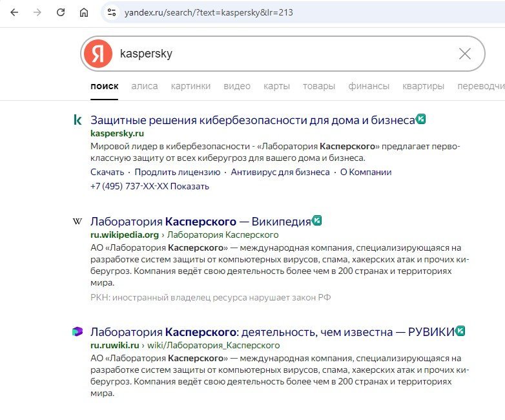505x420 pixels.
Task: Clear the search query with X
Action: coord(464,54)
